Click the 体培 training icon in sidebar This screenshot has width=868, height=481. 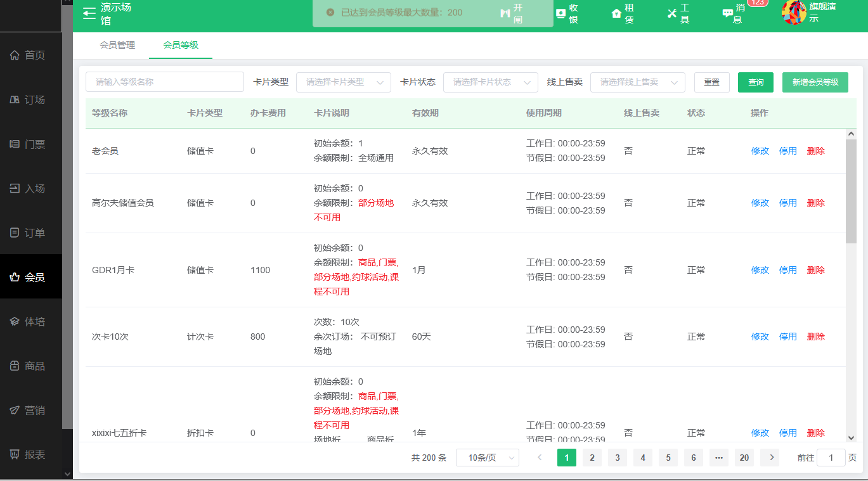pyautogui.click(x=15, y=321)
